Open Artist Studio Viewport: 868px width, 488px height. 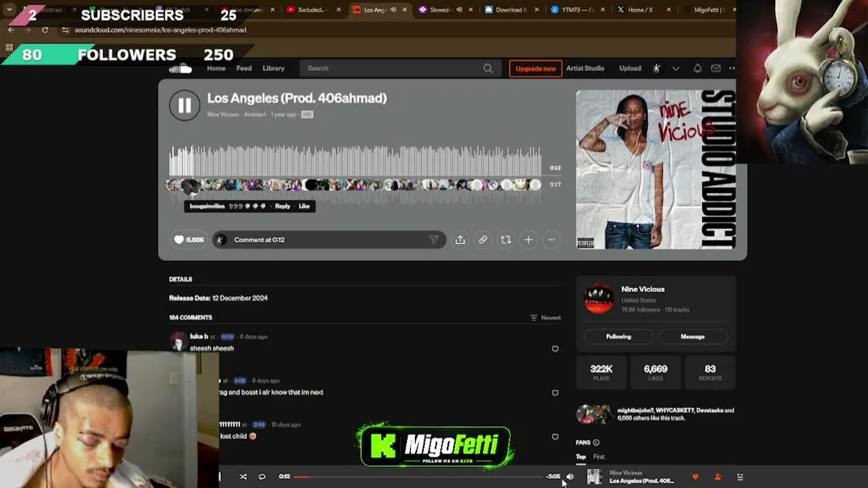click(x=585, y=68)
